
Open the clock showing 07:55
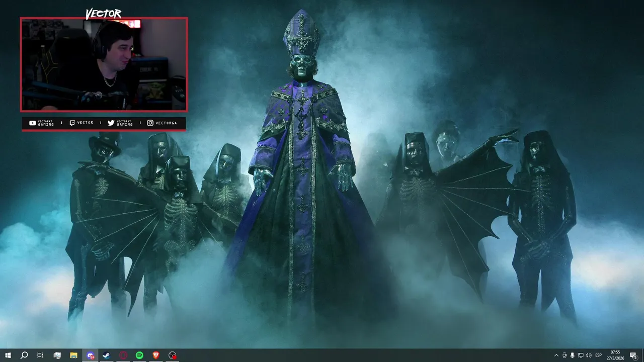pos(615,355)
